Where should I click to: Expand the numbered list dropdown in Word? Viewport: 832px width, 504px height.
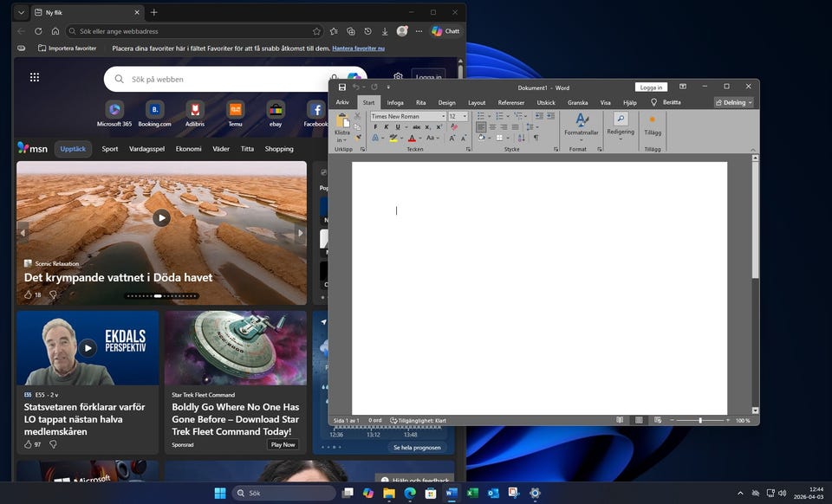508,116
